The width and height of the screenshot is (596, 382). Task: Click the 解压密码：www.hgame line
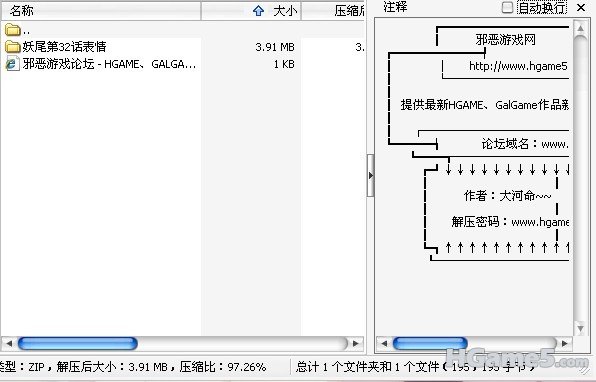click(x=510, y=222)
